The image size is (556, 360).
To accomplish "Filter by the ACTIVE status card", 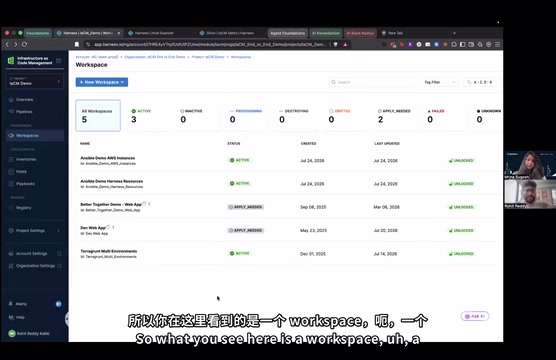I will [147, 116].
